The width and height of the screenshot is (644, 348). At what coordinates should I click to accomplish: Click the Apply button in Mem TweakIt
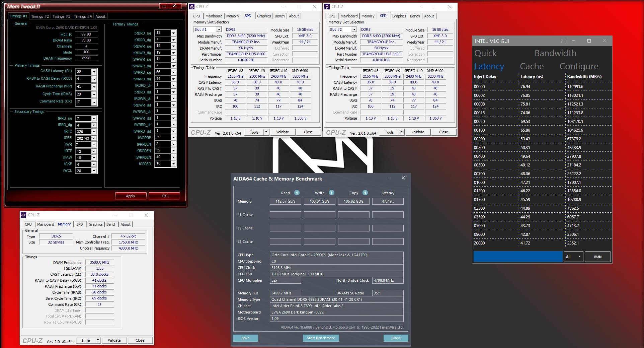pos(131,196)
